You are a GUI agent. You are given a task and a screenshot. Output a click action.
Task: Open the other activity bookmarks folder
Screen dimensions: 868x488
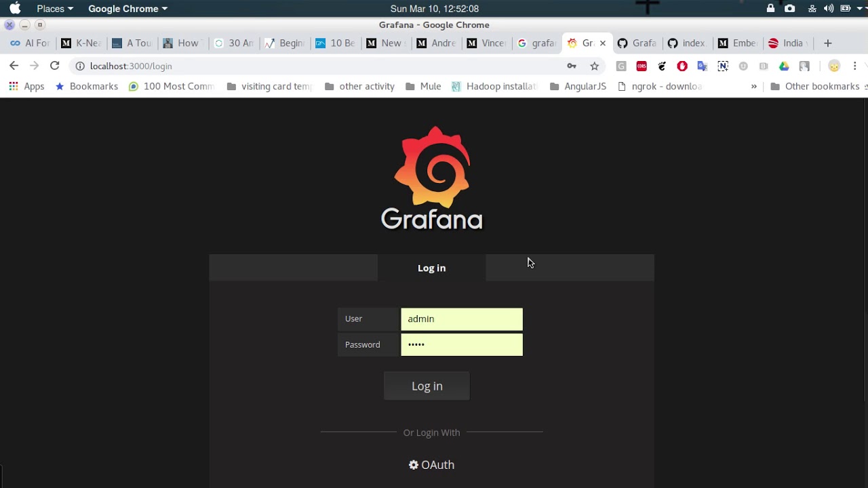359,86
